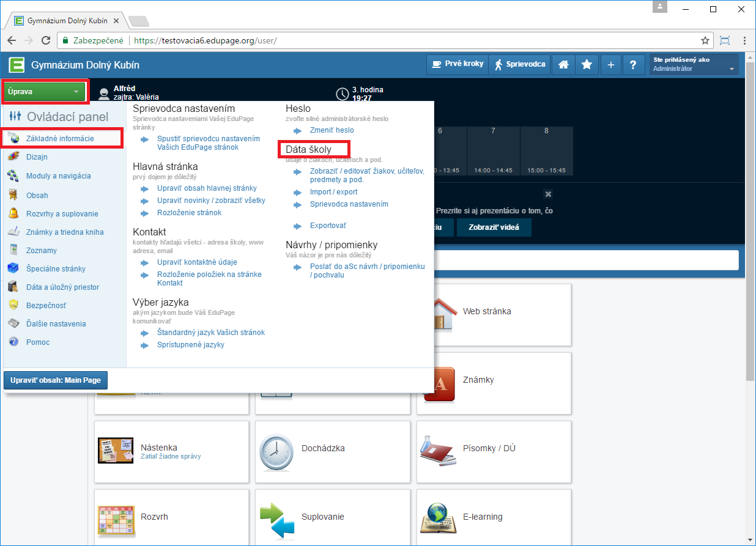Click the Suplovanie arrows icon
This screenshot has width=756, height=546.
tap(276, 520)
